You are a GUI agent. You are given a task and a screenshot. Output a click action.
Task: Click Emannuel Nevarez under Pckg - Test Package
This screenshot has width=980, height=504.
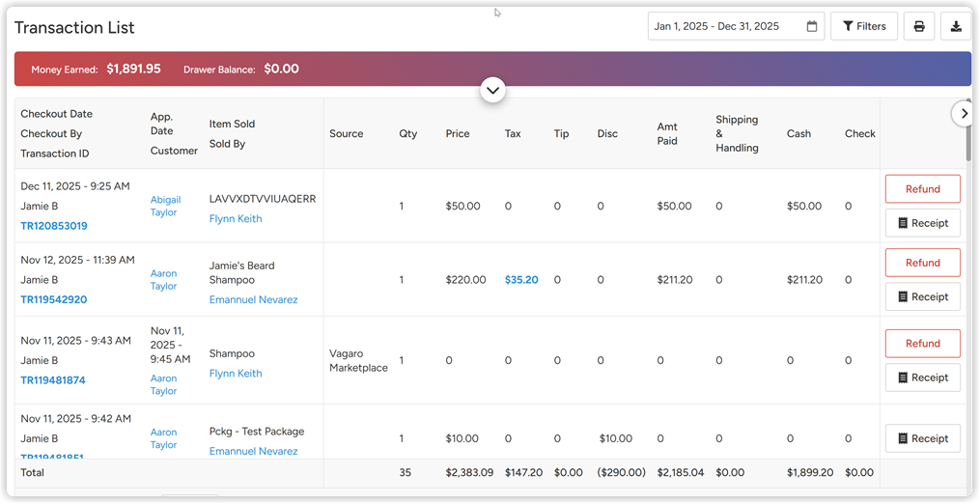(253, 451)
